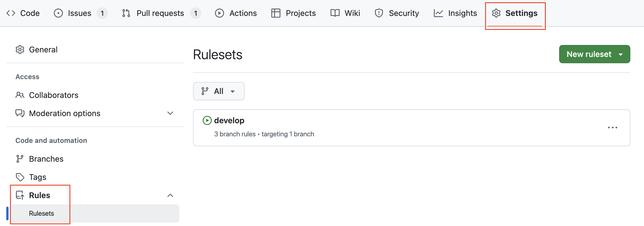Viewport: 644px width, 226px height.
Task: Open the Code tab
Action: 23,13
